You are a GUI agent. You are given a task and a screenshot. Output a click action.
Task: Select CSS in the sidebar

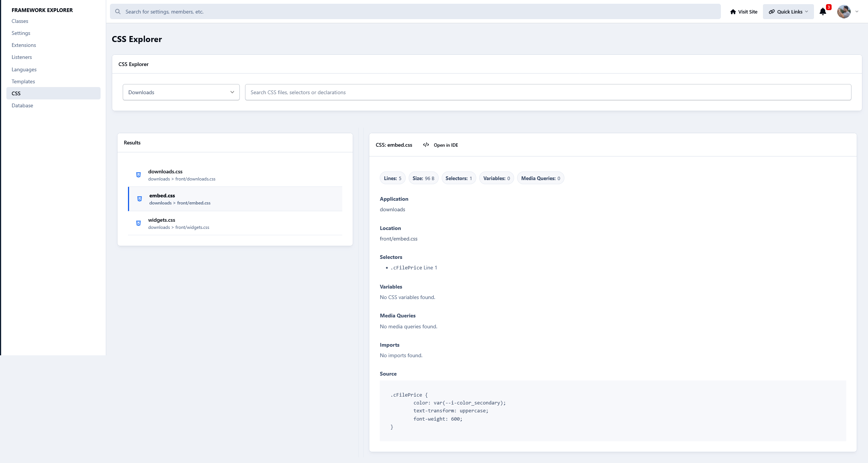pyautogui.click(x=53, y=93)
